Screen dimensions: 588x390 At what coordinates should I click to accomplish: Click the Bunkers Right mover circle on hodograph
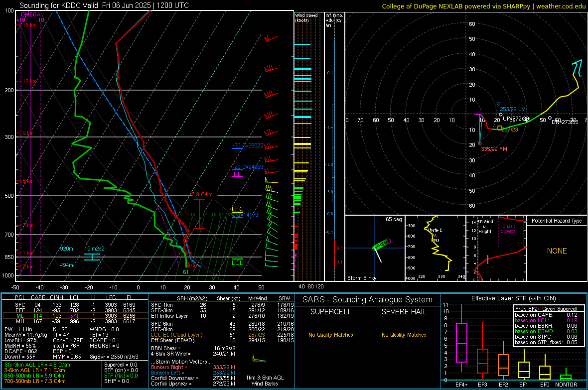(480, 143)
